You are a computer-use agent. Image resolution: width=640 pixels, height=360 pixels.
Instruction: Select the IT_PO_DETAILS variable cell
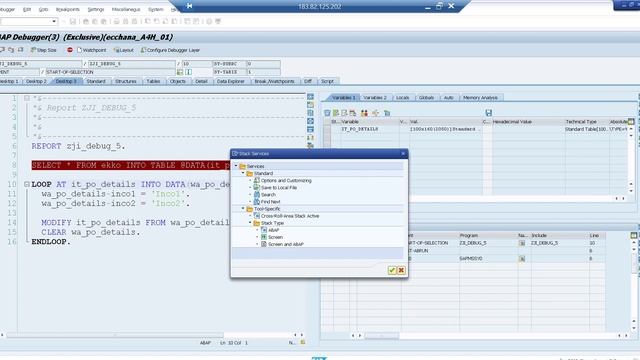coord(369,129)
